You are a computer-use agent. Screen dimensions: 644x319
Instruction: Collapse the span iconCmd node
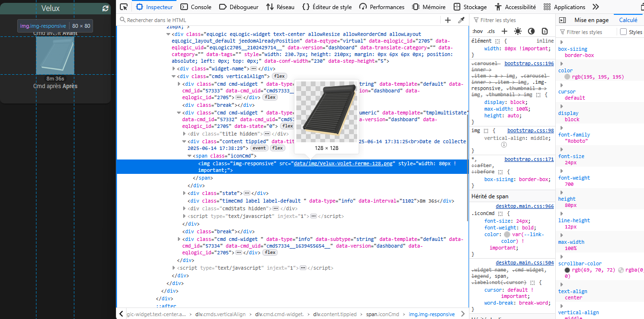[190, 156]
